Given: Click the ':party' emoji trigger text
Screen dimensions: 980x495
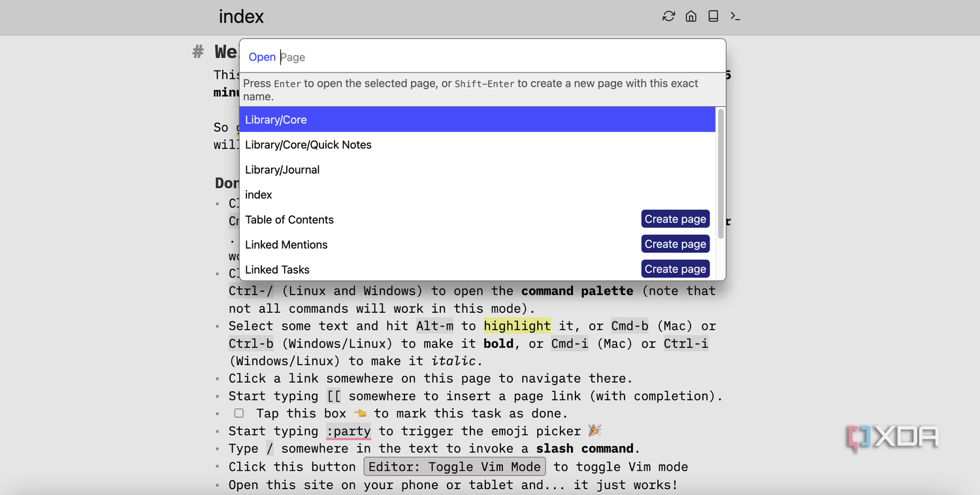Looking at the screenshot, I should (x=349, y=431).
